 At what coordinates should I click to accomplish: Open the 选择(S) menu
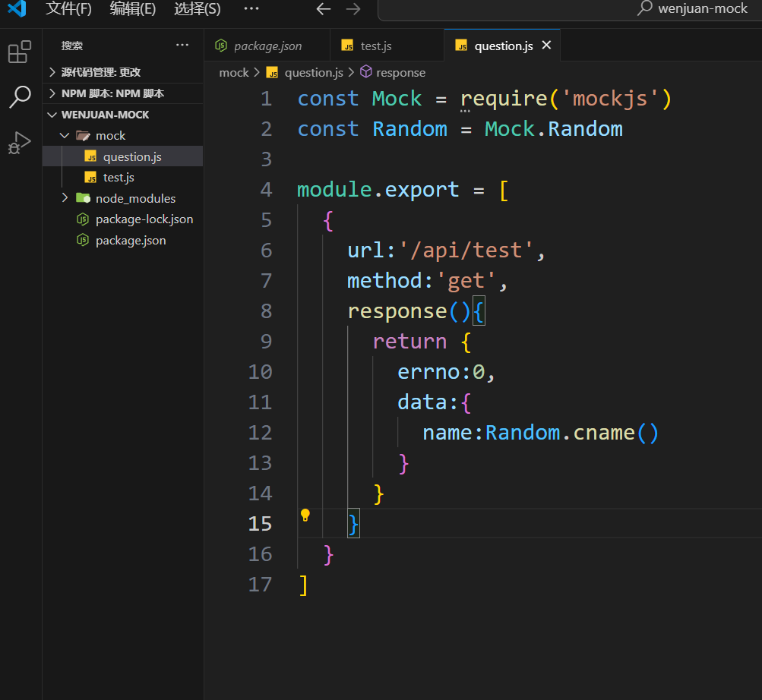198,8
